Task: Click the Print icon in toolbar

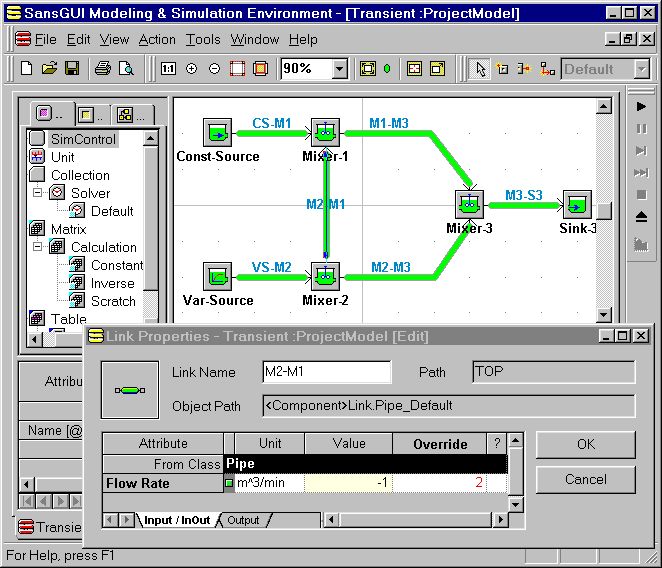Action: (x=102, y=69)
